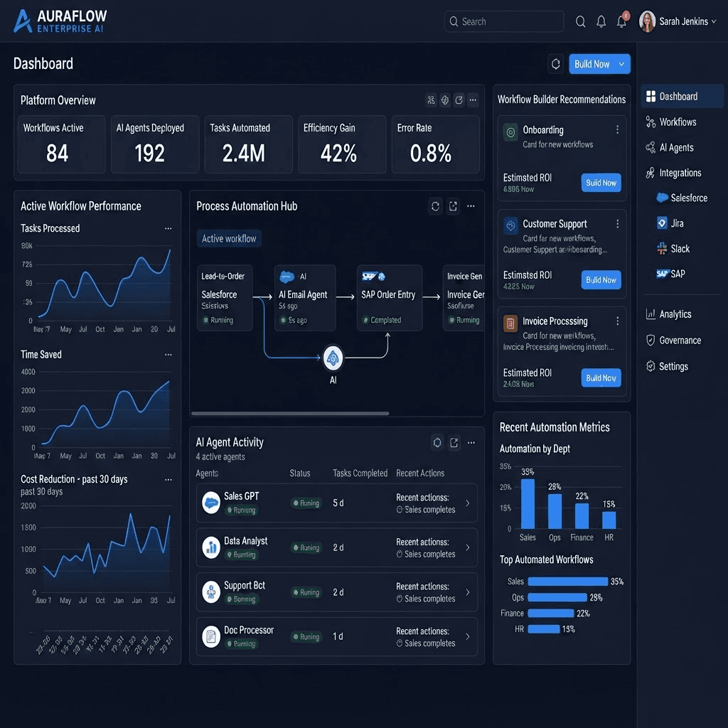Click Build Now on Customer Support card
728x728 pixels.
click(601, 280)
